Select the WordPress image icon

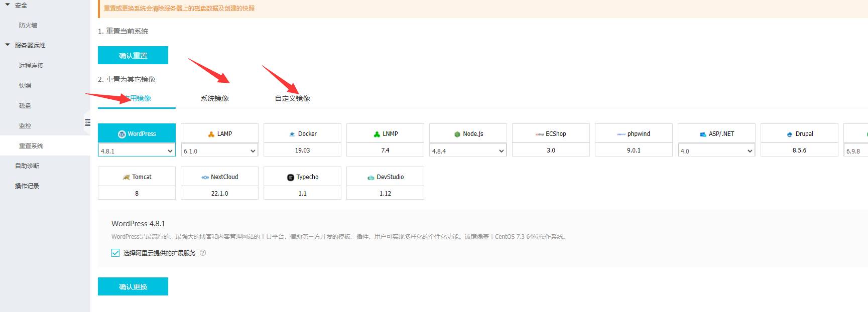click(121, 134)
